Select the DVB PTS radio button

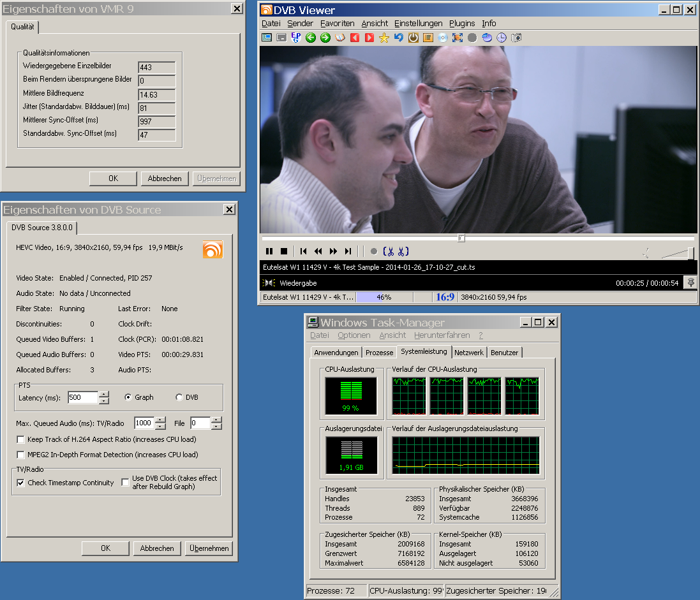pos(179,397)
